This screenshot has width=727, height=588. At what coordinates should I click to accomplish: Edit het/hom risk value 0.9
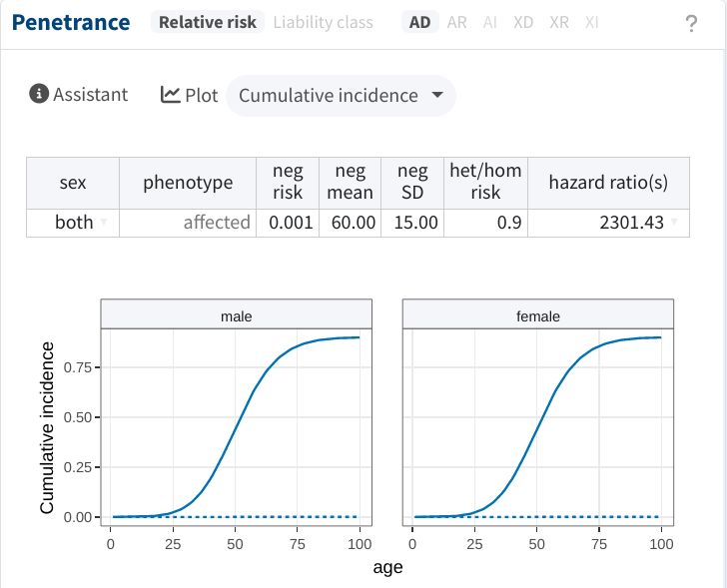486,223
